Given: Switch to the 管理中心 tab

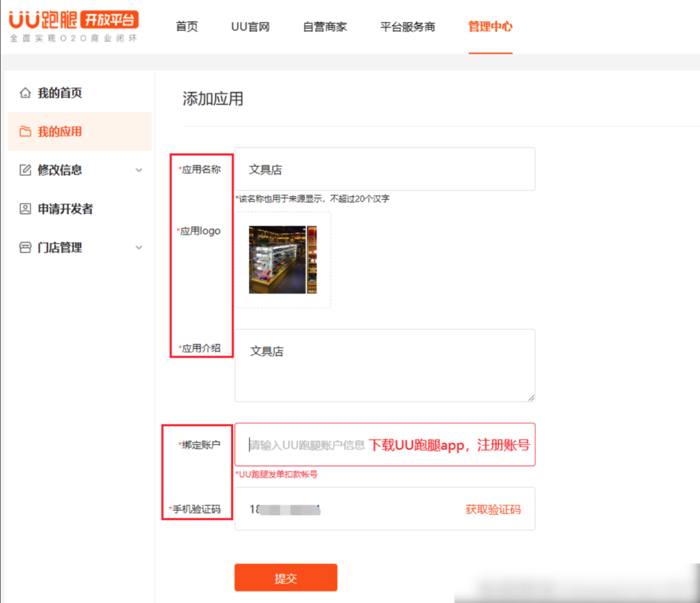Looking at the screenshot, I should click(490, 26).
